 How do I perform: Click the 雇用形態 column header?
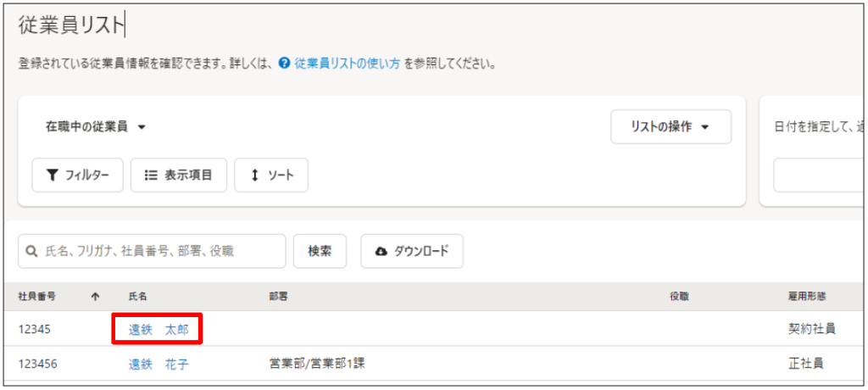(x=806, y=297)
